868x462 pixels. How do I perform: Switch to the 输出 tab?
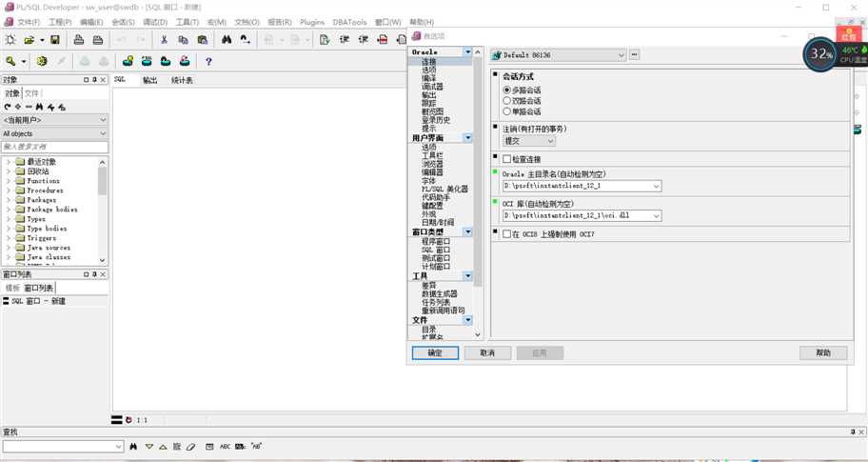tap(150, 80)
